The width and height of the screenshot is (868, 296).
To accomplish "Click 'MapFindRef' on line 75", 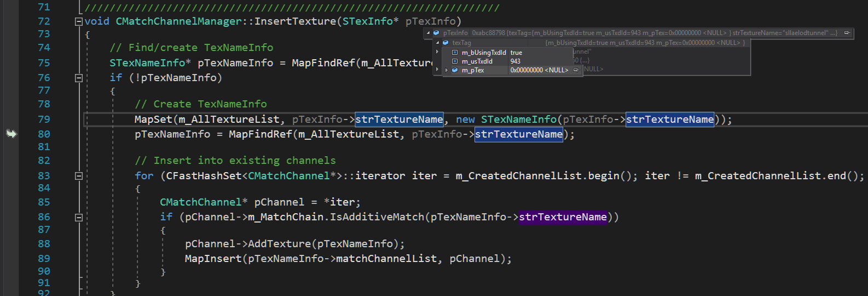I will click(x=323, y=63).
